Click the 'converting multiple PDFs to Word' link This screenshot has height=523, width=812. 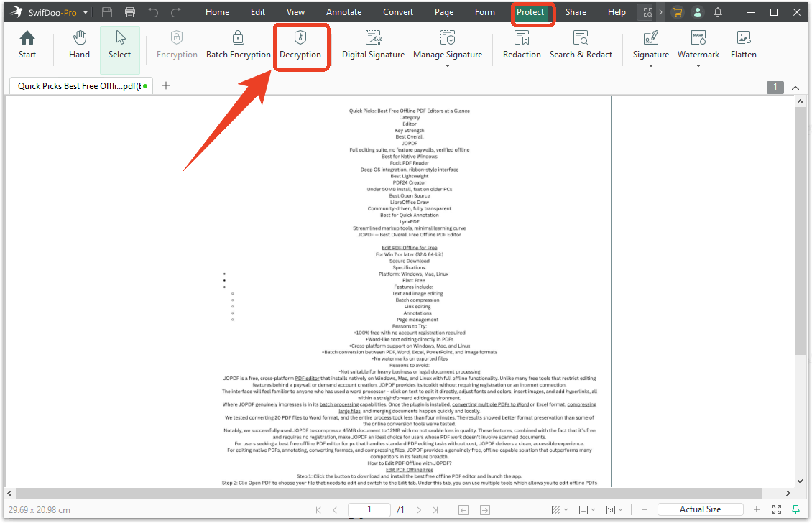click(x=490, y=404)
